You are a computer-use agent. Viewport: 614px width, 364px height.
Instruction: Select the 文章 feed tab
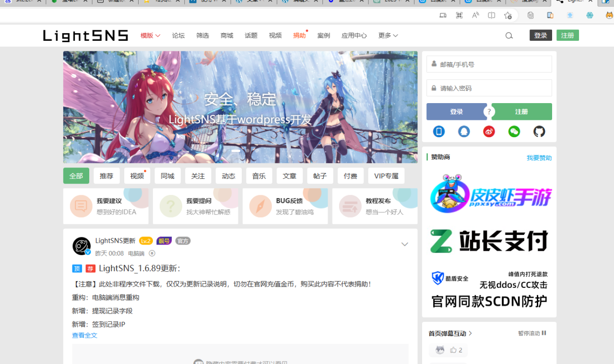coord(289,176)
